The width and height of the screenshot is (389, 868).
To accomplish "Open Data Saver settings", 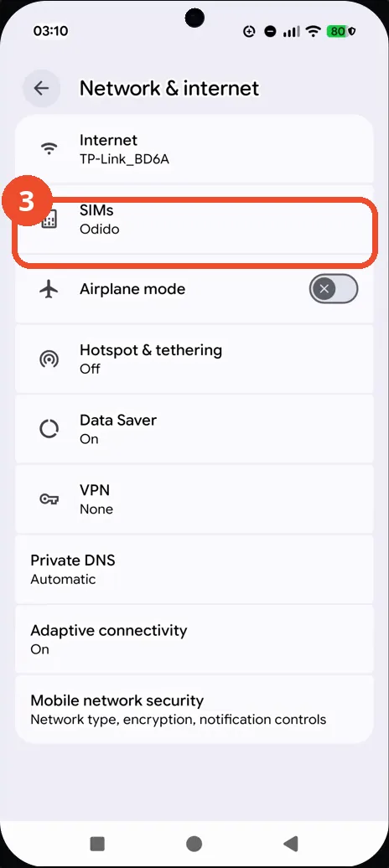I will [194, 429].
